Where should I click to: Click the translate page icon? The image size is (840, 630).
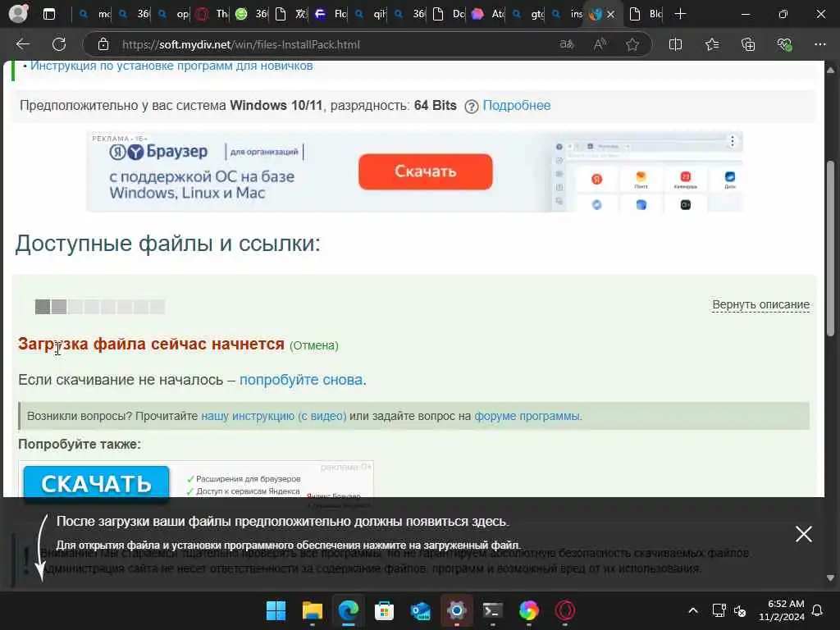click(x=567, y=44)
